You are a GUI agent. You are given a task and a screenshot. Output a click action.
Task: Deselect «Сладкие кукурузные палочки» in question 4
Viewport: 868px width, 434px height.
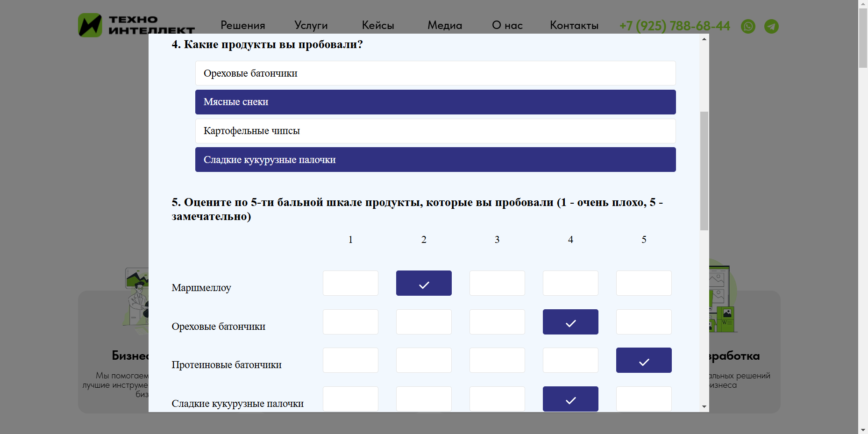point(435,159)
